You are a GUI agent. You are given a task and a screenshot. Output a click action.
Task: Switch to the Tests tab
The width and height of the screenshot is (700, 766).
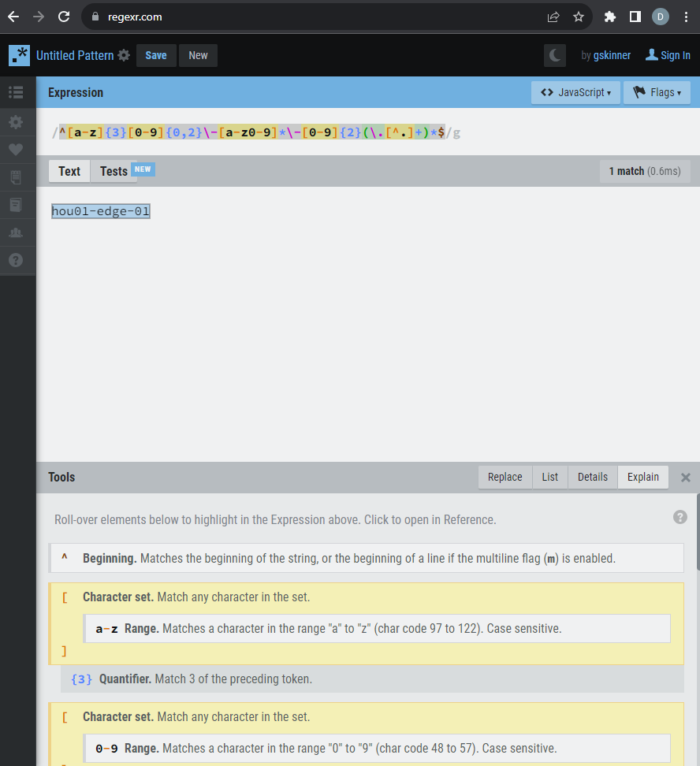point(114,171)
